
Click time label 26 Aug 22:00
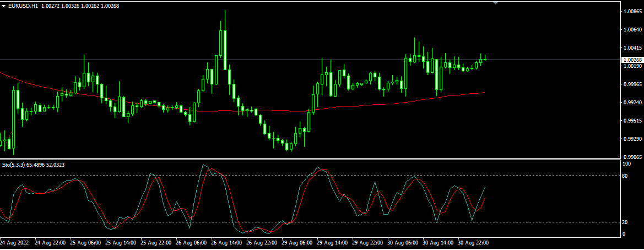tap(262, 243)
